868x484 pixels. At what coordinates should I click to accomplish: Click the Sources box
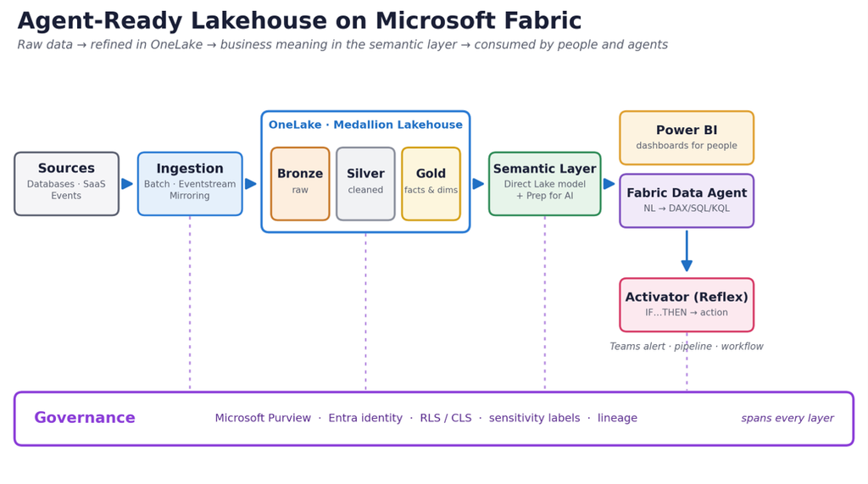point(66,184)
